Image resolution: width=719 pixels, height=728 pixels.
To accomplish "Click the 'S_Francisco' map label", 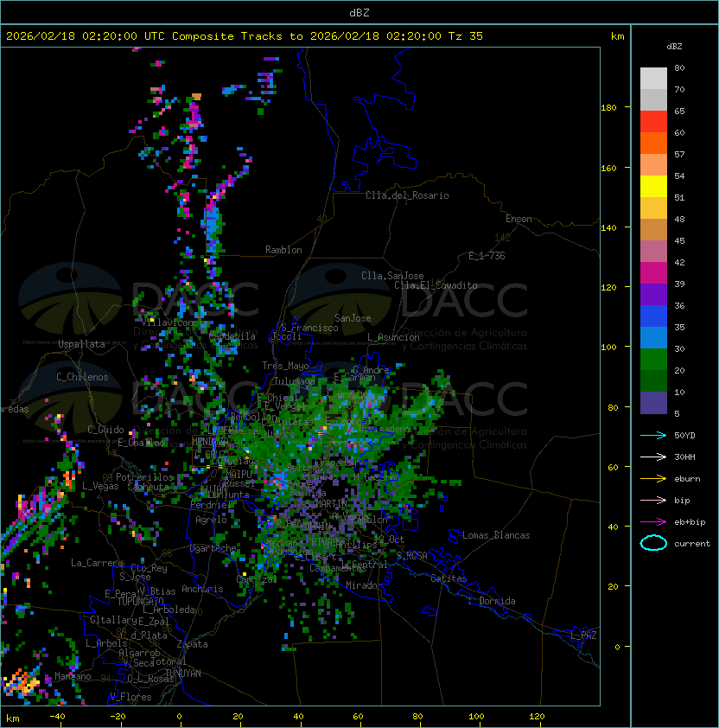I will (x=309, y=328).
